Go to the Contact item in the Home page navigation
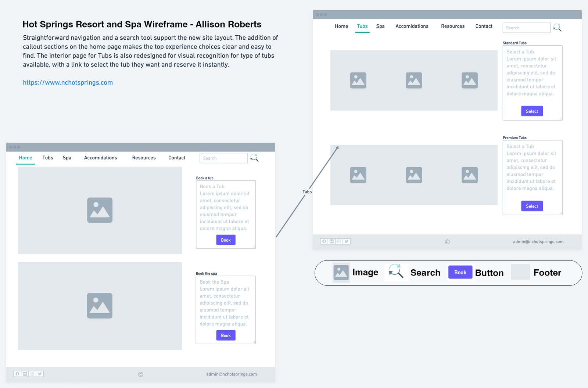This screenshot has width=588, height=388. click(x=177, y=158)
